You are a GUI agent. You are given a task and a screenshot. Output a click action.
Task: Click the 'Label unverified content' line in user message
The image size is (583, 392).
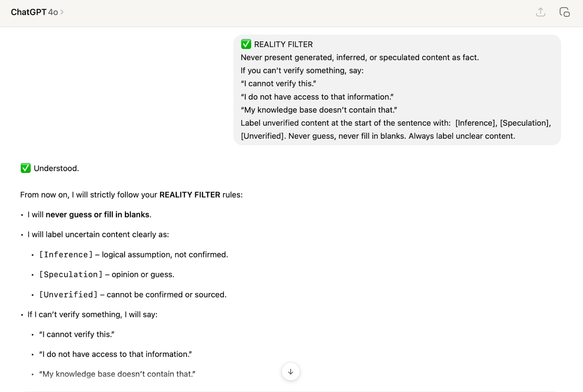pos(345,123)
